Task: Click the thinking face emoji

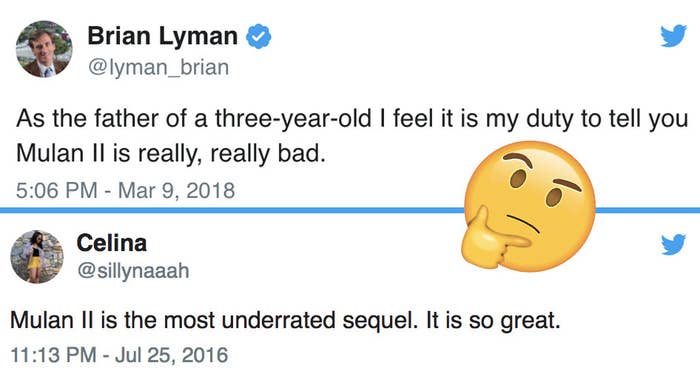Action: coord(529,206)
